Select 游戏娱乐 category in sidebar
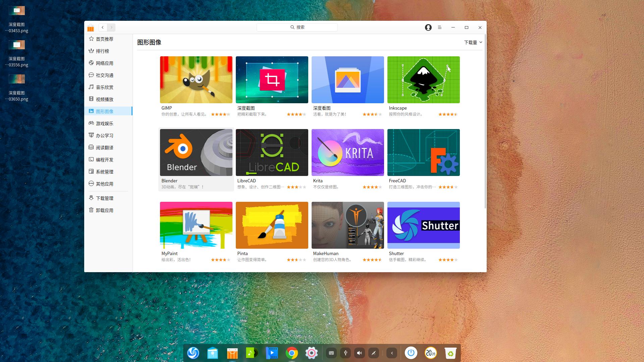The image size is (644, 362). click(104, 123)
